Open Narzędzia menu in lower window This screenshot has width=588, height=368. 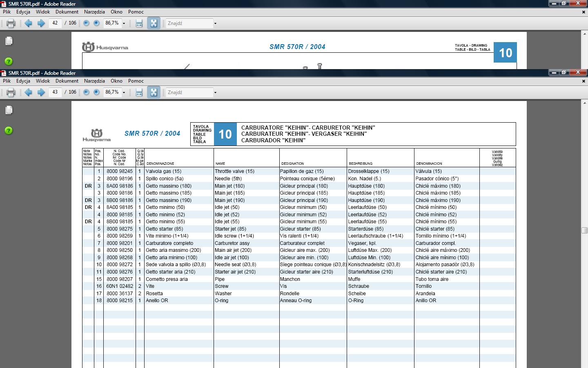point(94,81)
